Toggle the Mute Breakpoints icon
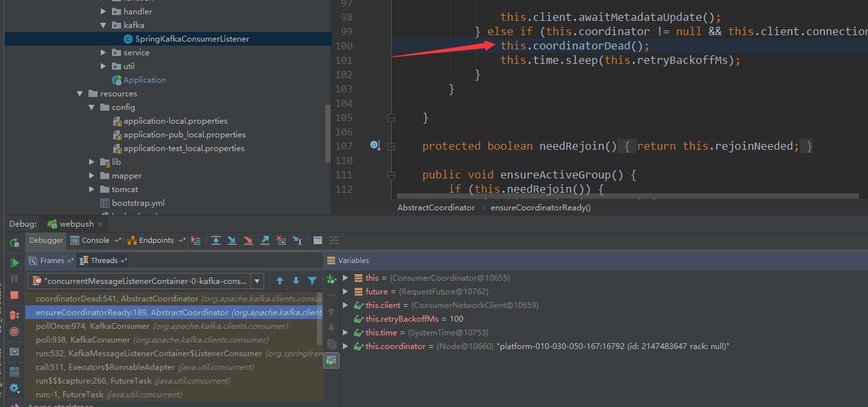Image resolution: width=868 pixels, height=407 pixels. [x=14, y=331]
